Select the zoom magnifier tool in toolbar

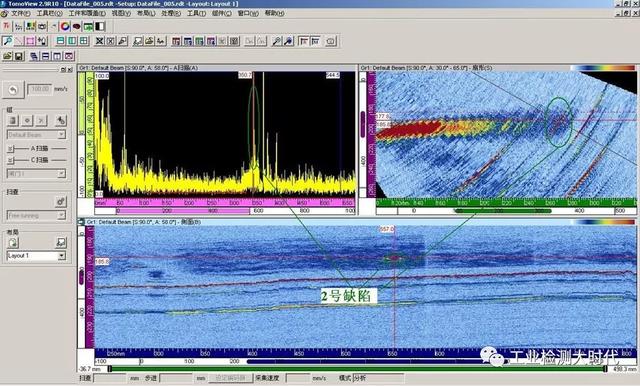pos(7,41)
